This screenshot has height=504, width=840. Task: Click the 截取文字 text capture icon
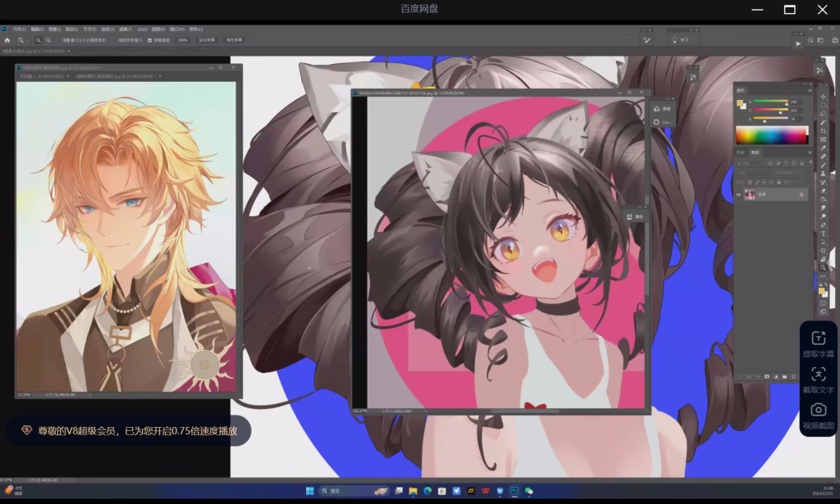(818, 374)
